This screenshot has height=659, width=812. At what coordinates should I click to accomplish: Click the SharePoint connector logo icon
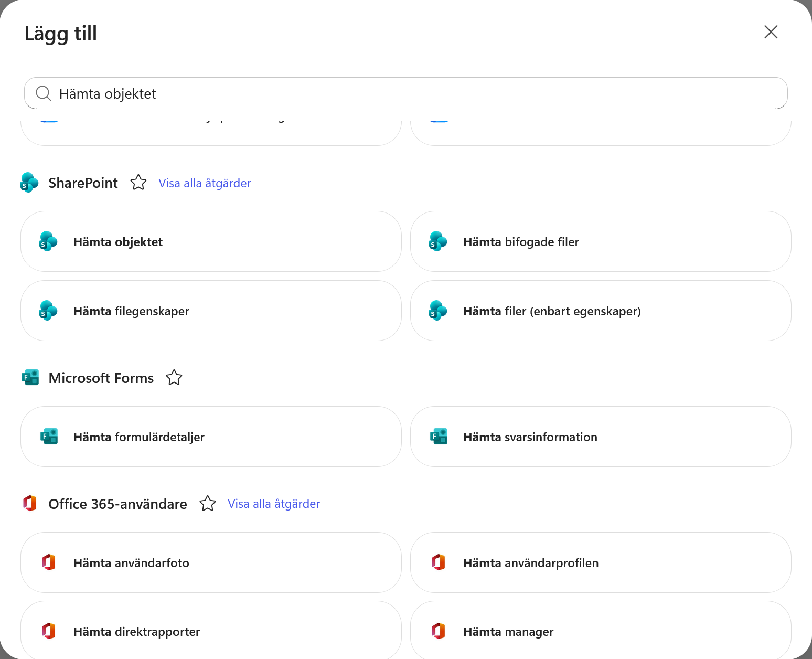pyautogui.click(x=29, y=183)
